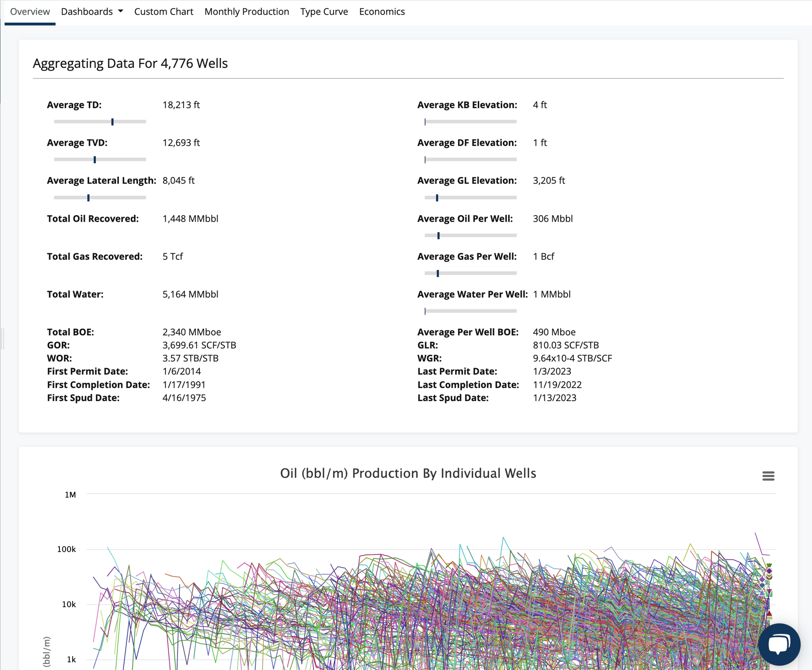Click the Average TVD slider handle
The width and height of the screenshot is (812, 670).
(x=95, y=159)
